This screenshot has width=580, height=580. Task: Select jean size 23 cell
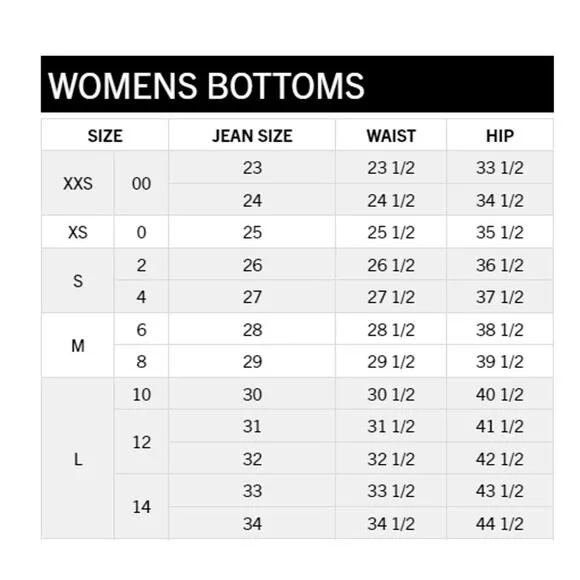[x=252, y=168]
